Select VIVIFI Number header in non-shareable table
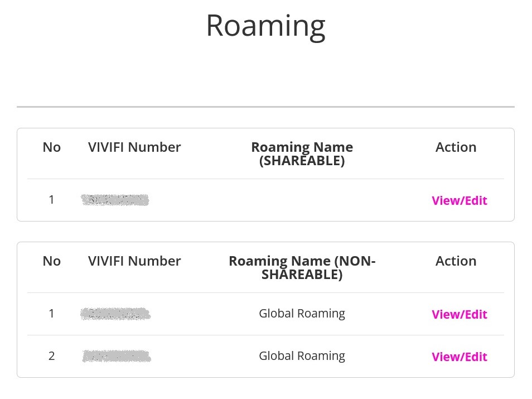Screen dimensions: 532x399 (134, 261)
